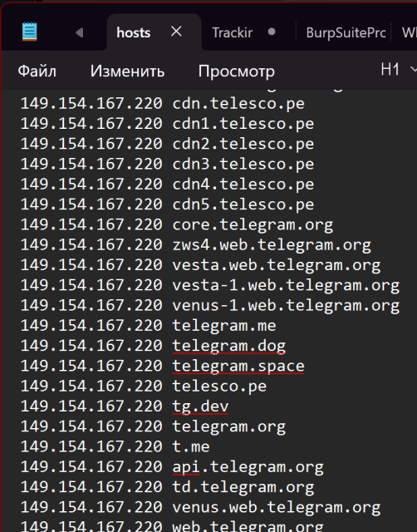The image size is (417, 532).
Task: Click the tab scroll-left arrow
Action: coord(80,32)
